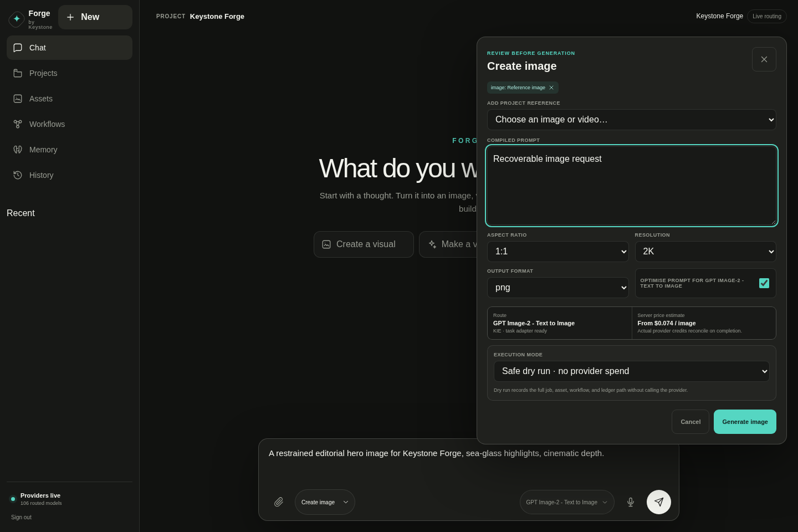Click the Forge logo icon

[17, 19]
